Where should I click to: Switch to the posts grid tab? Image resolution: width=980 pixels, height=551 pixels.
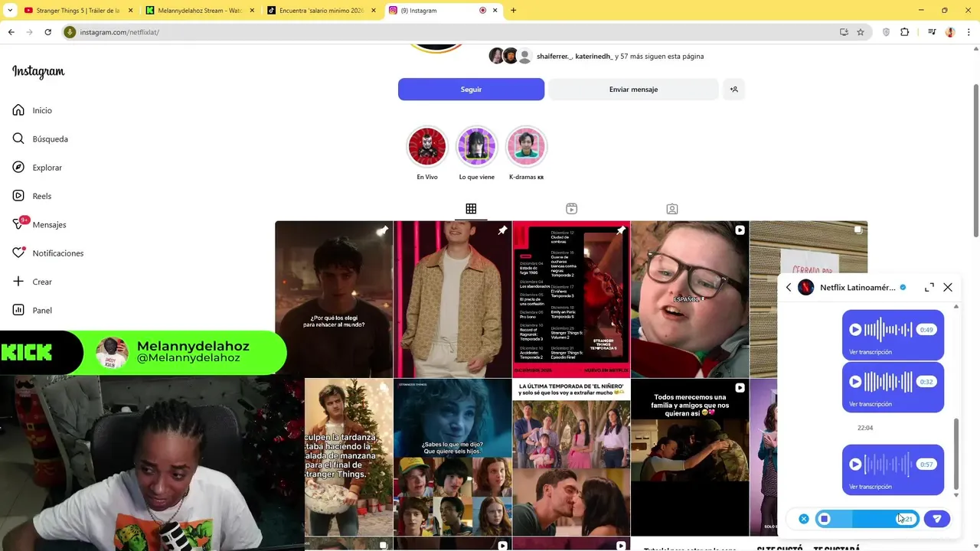click(471, 209)
